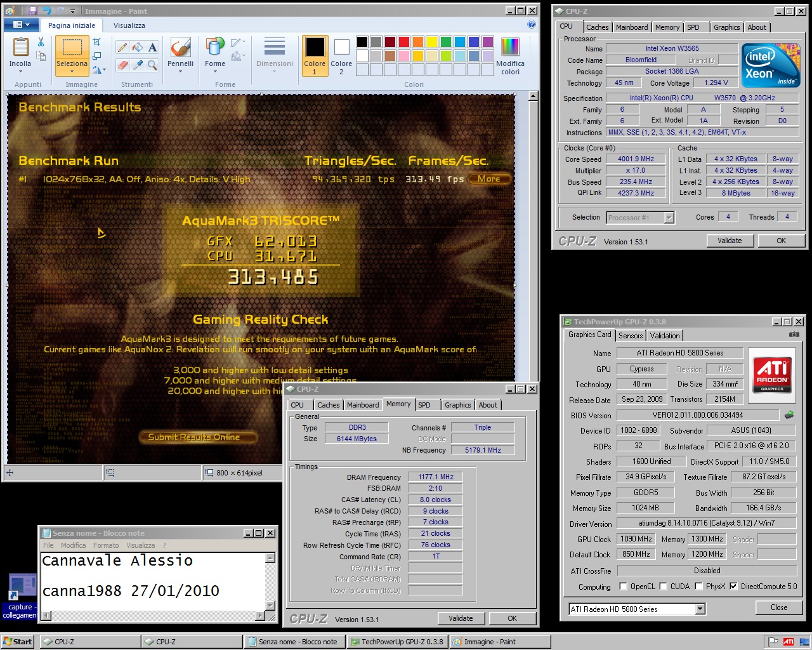Click the Copy icon in Paint

(41, 56)
